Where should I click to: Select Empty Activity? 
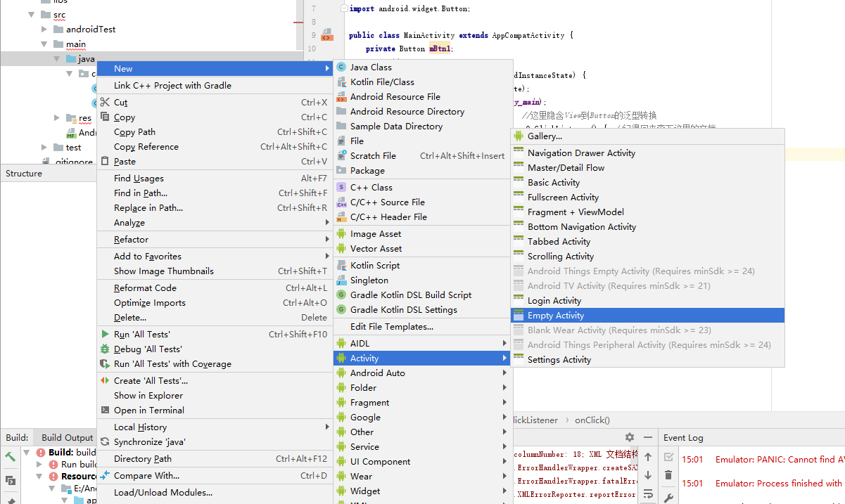tap(647, 316)
